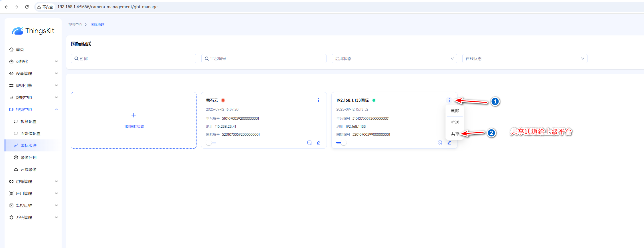Expand the 设备管理 sidebar menu
The image size is (644, 248).
33,73
